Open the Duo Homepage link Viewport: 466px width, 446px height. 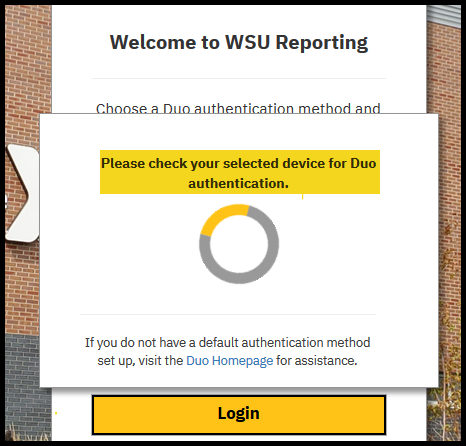229,361
